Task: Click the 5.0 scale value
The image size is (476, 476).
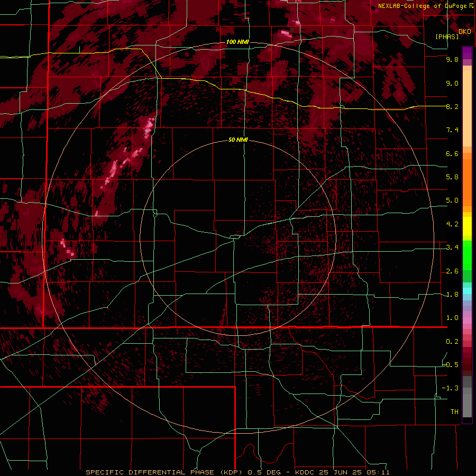Action: coord(452,200)
